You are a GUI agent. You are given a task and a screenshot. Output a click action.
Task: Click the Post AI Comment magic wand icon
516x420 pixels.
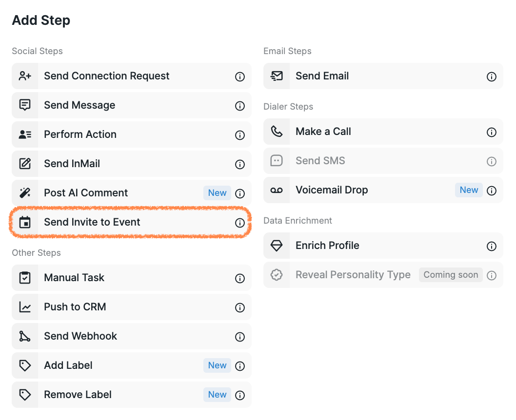click(x=25, y=193)
